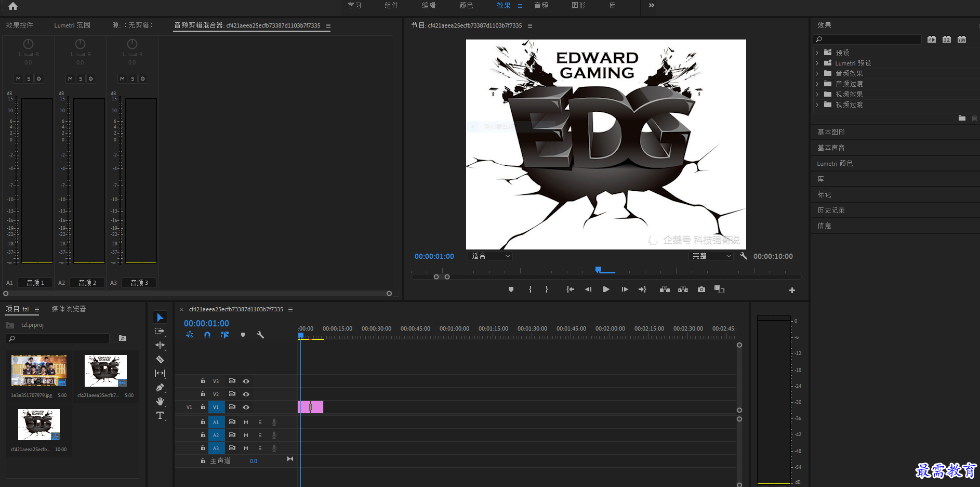The width and height of the screenshot is (980, 487).
Task: Hide V1 track with eye icon
Action: [x=246, y=407]
